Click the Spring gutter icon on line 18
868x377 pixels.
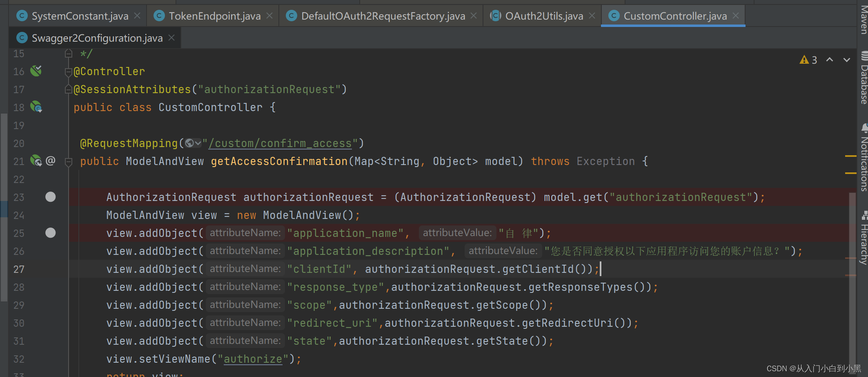[x=36, y=107]
